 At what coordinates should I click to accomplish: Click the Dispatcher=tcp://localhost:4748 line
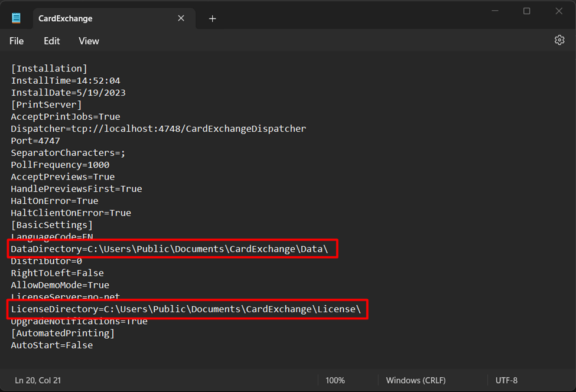pos(158,129)
